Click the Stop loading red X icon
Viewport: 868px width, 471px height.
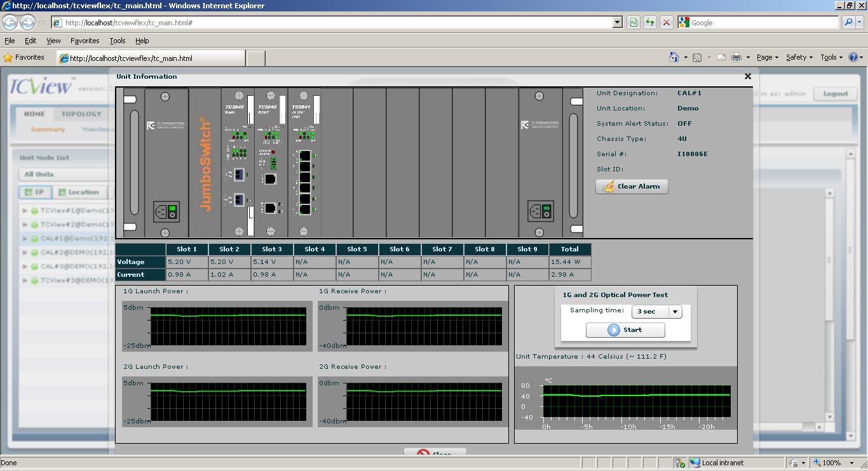click(666, 22)
